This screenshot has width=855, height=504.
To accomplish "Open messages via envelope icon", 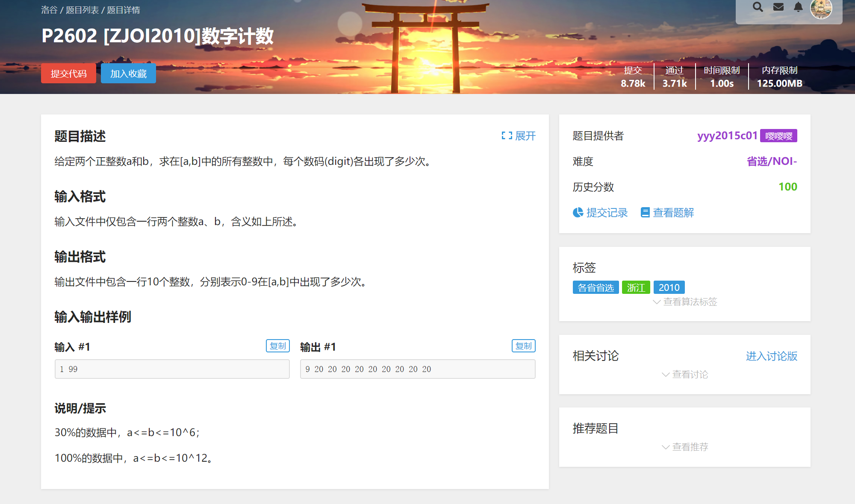I will click(x=778, y=6).
